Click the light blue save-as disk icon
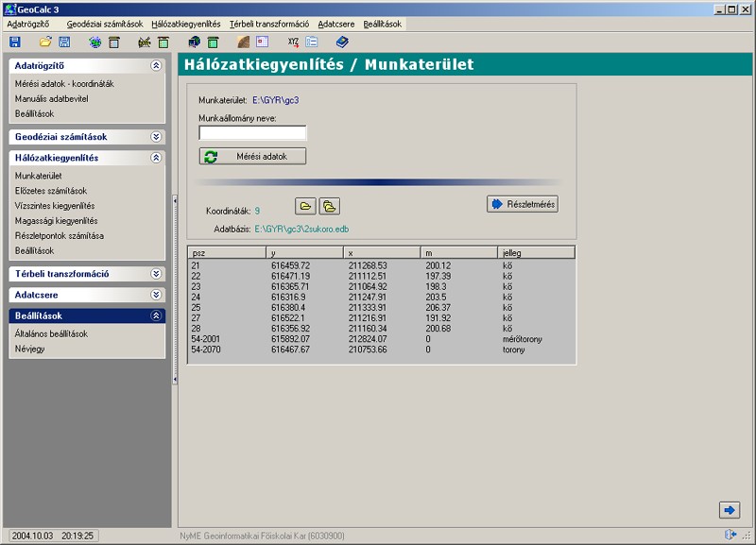The height and width of the screenshot is (545, 756). (64, 43)
